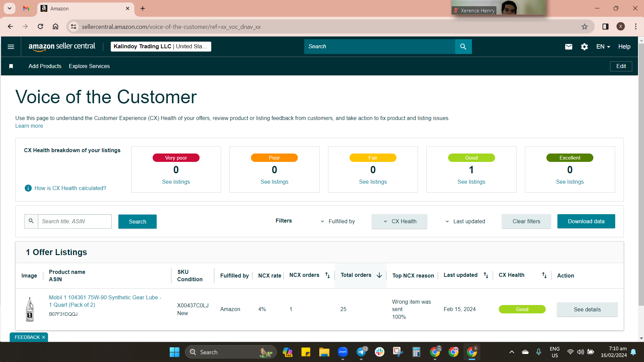Viewport: 644px width, 362px height.
Task: Open Telegram from the taskbar
Action: (x=361, y=352)
